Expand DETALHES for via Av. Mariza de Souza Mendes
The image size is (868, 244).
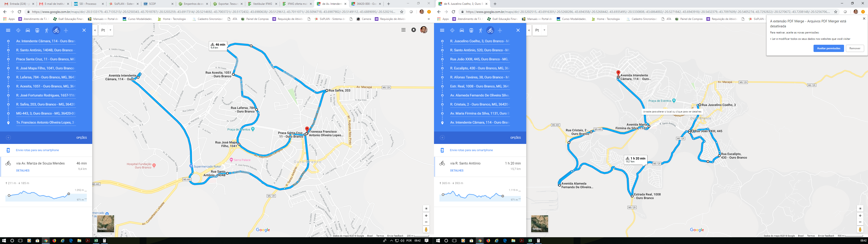pyautogui.click(x=23, y=171)
